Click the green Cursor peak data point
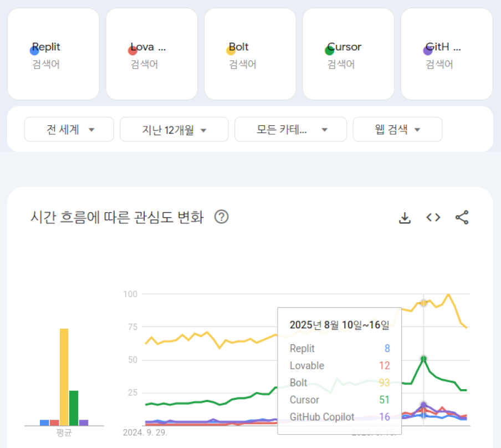 423,359
